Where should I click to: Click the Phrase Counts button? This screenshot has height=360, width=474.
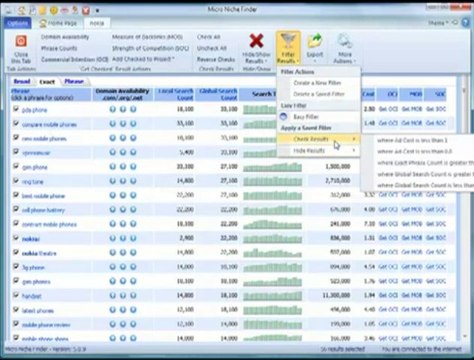(59, 48)
